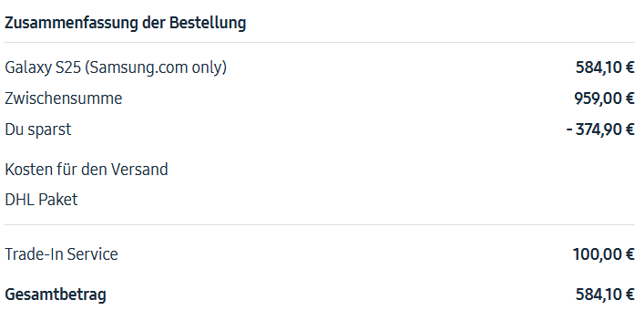Click the total amount 584,10 €
The image size is (644, 331).
pyautogui.click(x=605, y=295)
